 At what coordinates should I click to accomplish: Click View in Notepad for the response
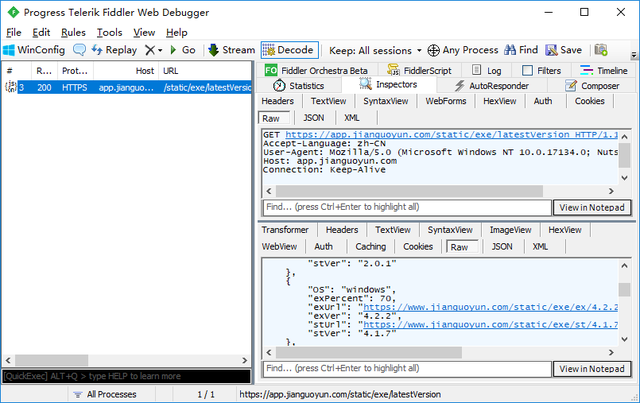591,369
